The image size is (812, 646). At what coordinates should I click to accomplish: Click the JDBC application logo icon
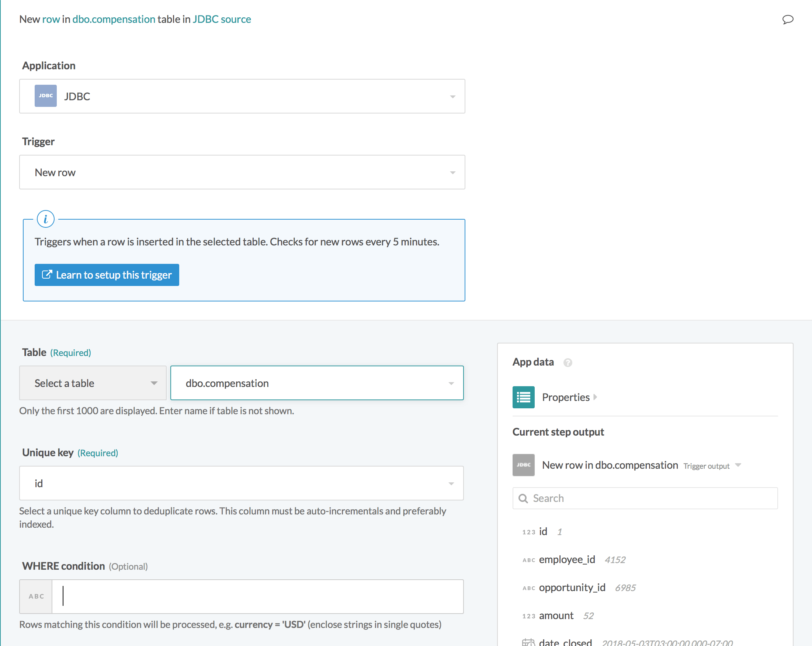pos(46,96)
